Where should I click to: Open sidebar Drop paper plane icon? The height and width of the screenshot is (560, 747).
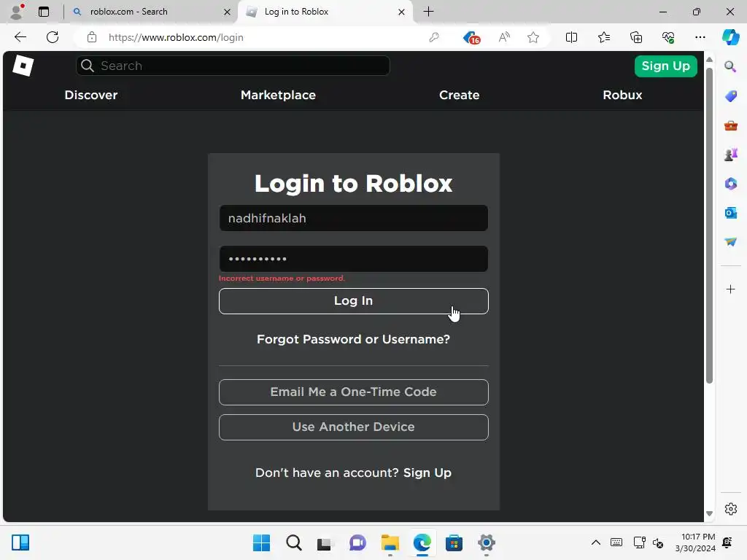730,242
